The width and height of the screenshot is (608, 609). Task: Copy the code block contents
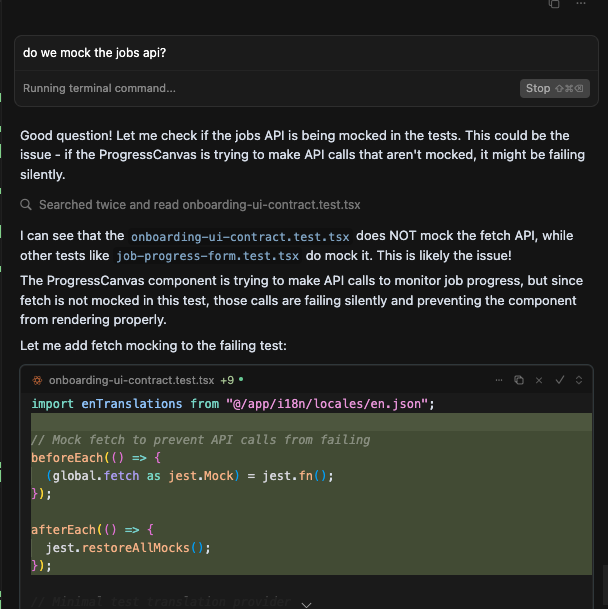point(519,380)
